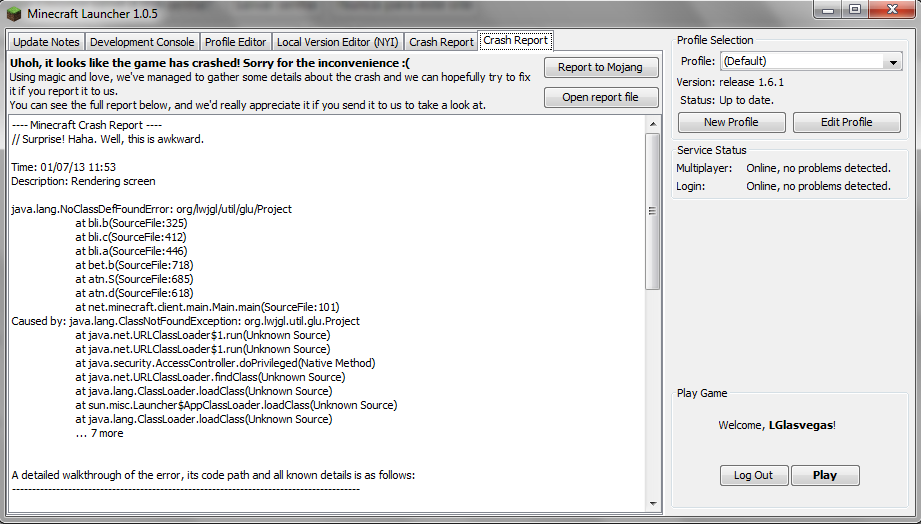Click crash report scrollbar up arrow
This screenshot has height=524, width=921.
tap(653, 124)
